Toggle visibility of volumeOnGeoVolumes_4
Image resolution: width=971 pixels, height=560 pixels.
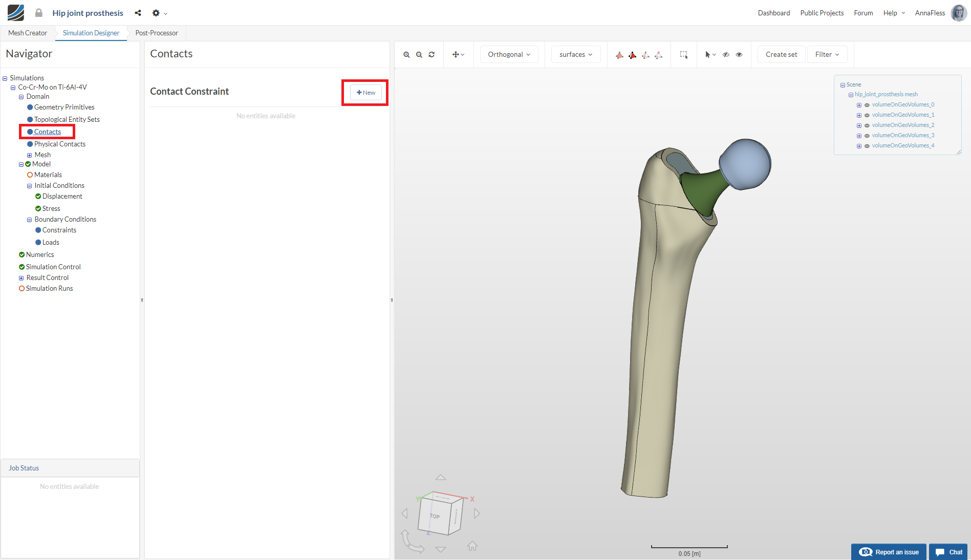(867, 146)
